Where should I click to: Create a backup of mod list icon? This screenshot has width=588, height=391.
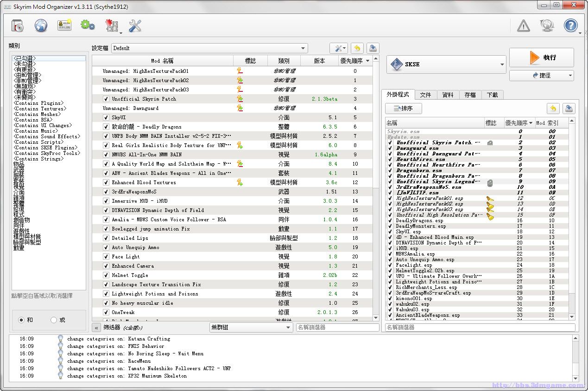373,48
